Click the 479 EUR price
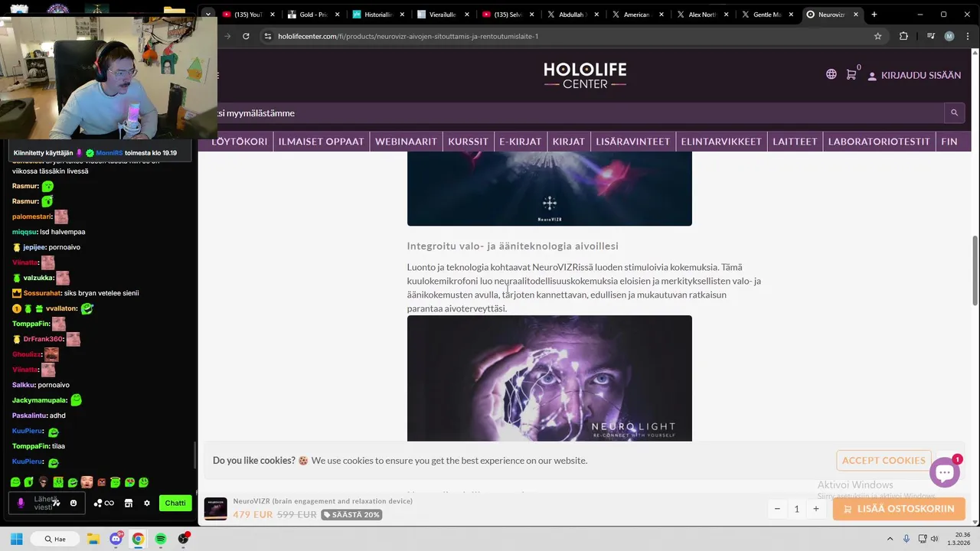The image size is (980, 551). (253, 514)
